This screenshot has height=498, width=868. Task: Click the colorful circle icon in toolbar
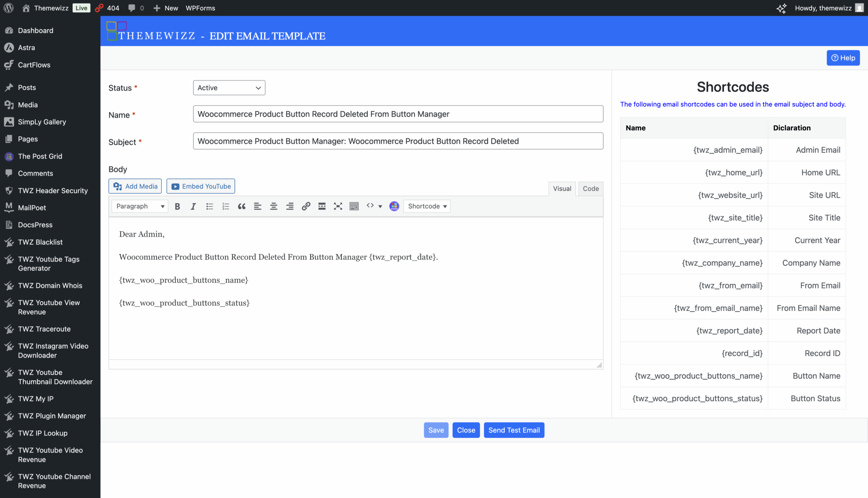point(394,206)
